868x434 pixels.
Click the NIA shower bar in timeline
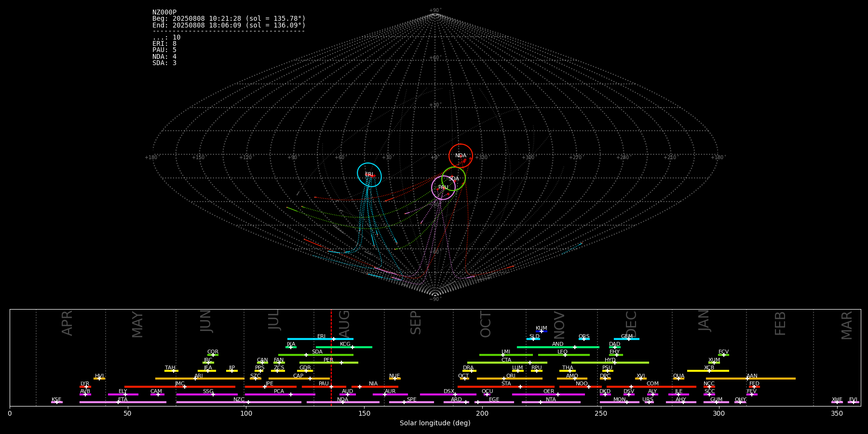(375, 387)
